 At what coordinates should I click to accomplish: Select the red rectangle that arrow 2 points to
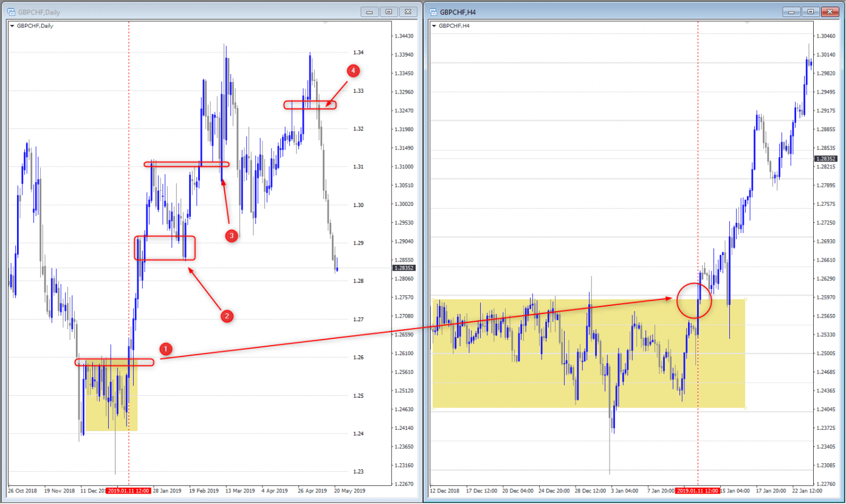[x=165, y=248]
